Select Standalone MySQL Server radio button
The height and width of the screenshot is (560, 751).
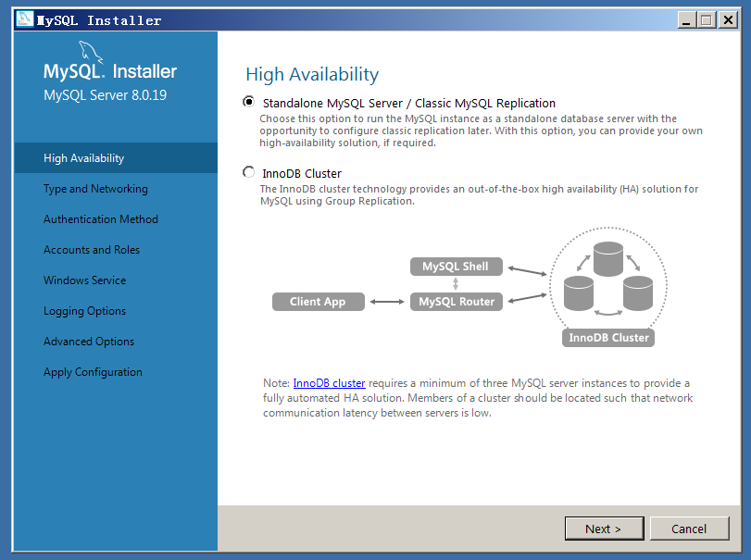pos(248,102)
